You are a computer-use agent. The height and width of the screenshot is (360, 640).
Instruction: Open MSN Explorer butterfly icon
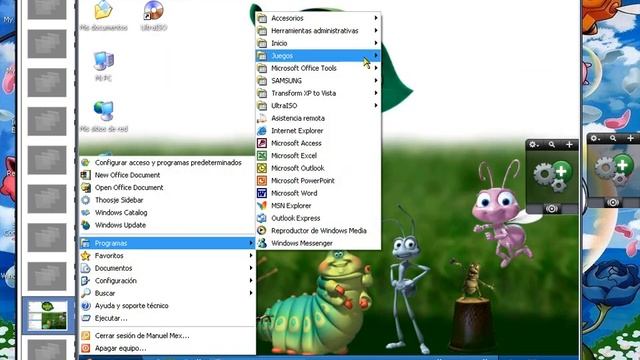point(262,205)
